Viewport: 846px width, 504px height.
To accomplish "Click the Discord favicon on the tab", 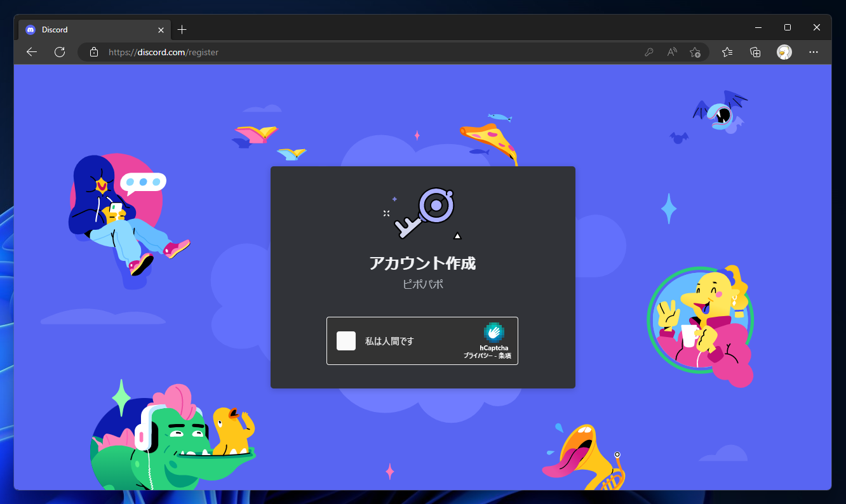I will [x=30, y=29].
